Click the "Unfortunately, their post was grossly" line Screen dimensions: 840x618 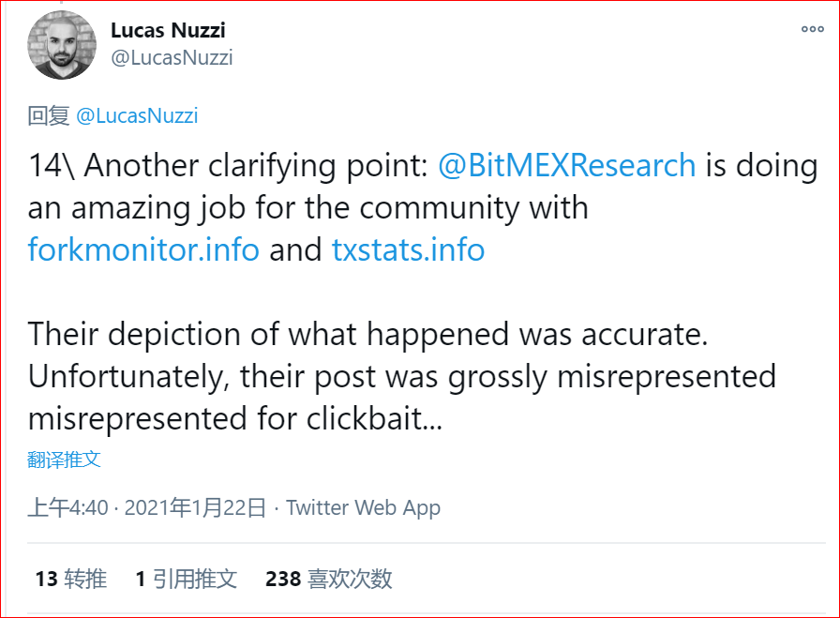[x=401, y=376]
